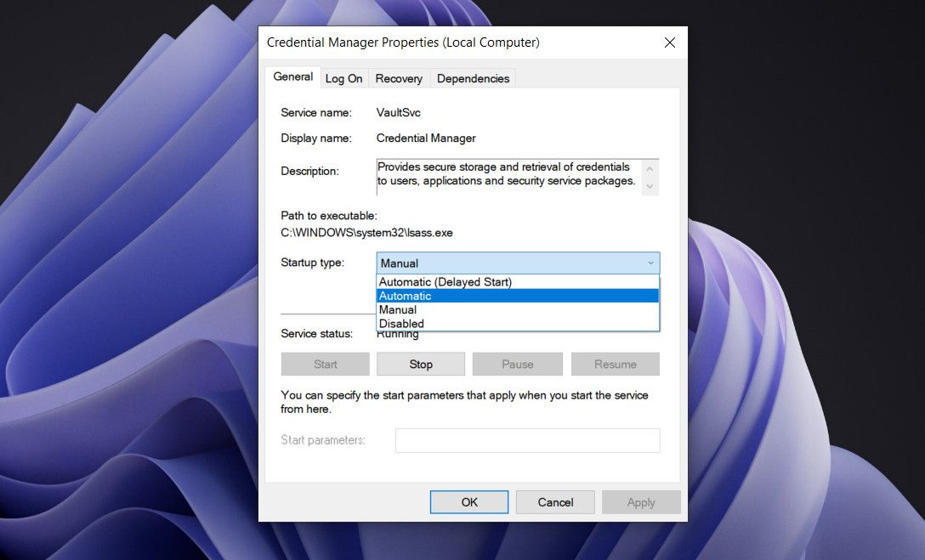Screen dimensions: 925x560
Task: Choose "Automatic (Delayed Start)" startup option
Action: [446, 281]
